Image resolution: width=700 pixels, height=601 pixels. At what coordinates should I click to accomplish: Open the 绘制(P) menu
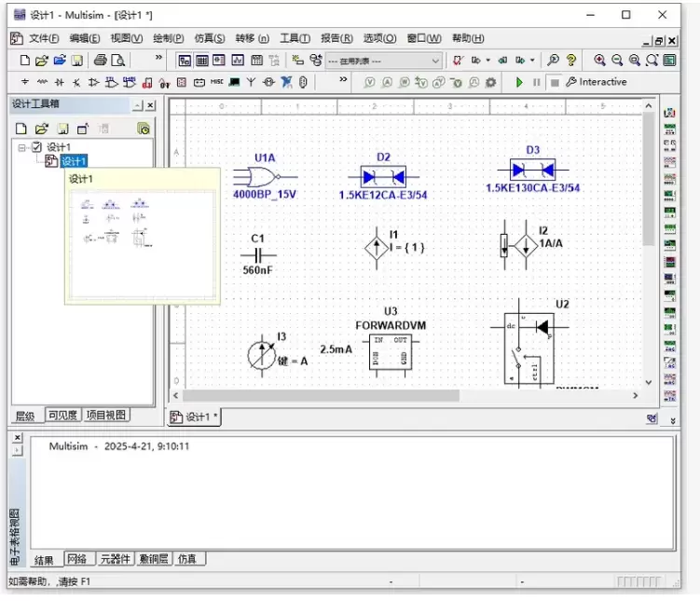tap(169, 38)
